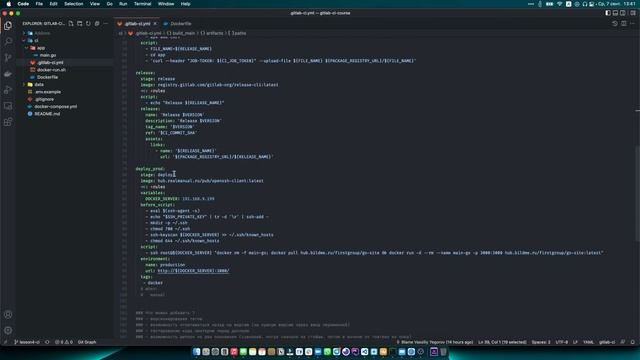Close the gitlab-ci.yml tab
The width and height of the screenshot is (640, 360).
[155, 24]
